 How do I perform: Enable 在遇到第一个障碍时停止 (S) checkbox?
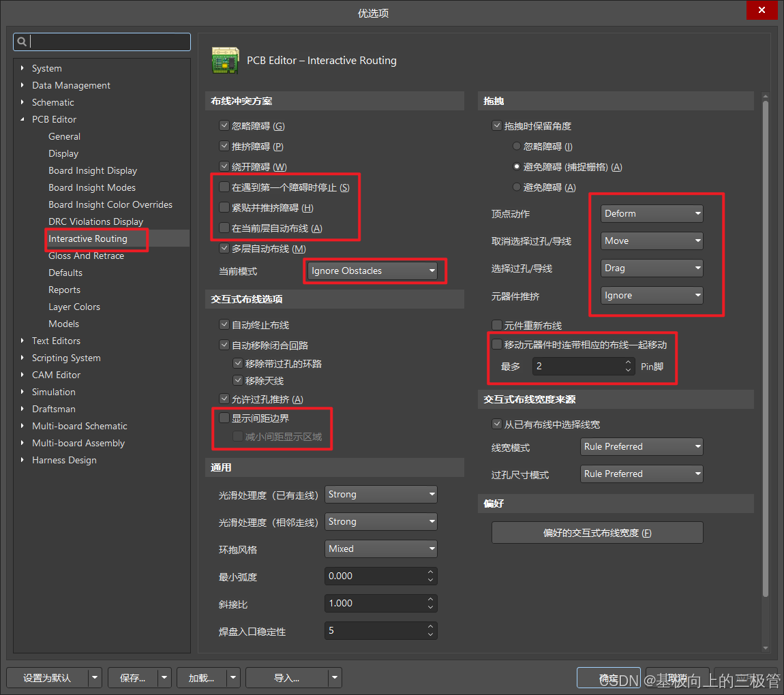tap(224, 187)
